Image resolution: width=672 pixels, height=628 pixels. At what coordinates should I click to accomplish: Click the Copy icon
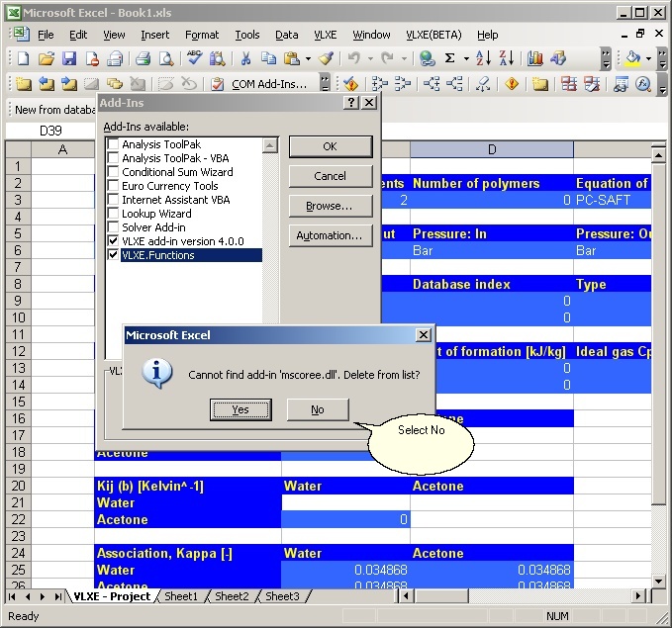[269, 58]
